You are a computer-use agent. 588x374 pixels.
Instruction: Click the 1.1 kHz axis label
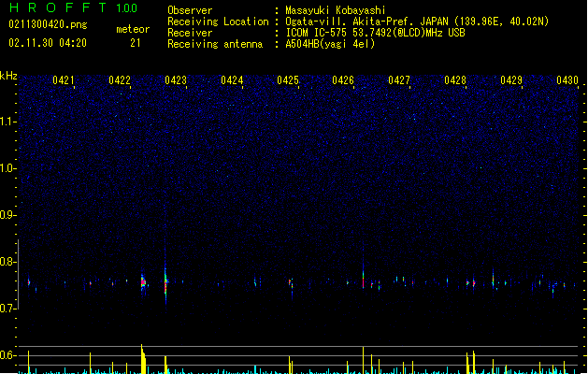(7, 122)
